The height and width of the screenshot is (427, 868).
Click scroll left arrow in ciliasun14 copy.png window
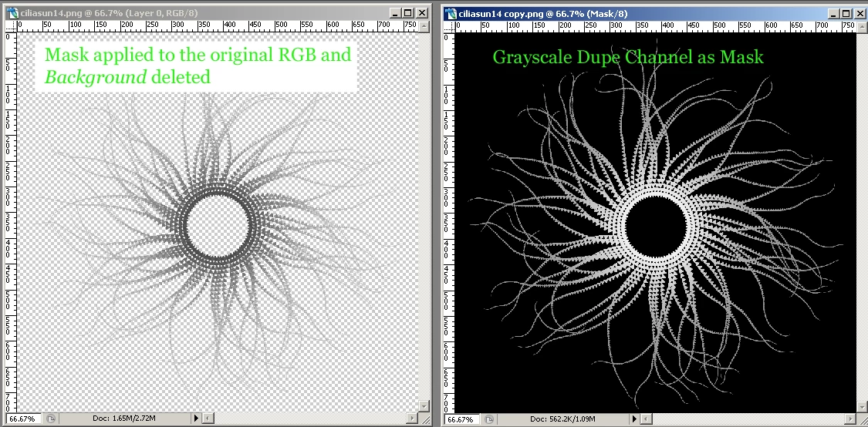(646, 420)
